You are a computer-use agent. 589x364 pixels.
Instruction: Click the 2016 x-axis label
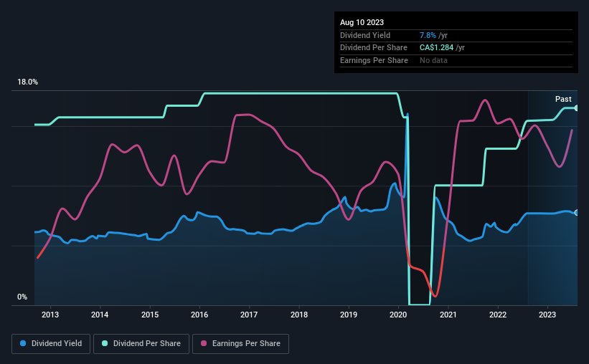pyautogui.click(x=199, y=315)
